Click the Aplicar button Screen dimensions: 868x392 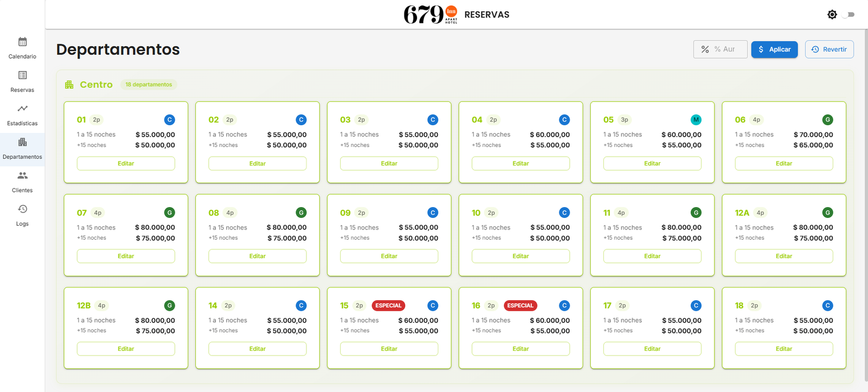pos(774,49)
